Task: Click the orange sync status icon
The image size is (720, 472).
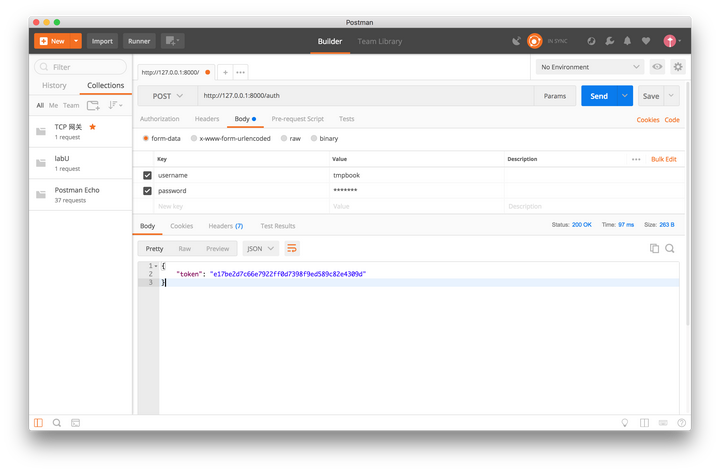Action: (534, 41)
